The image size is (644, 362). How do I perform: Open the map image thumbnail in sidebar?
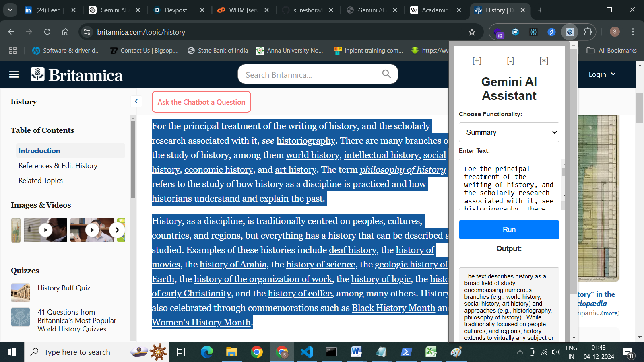tap(16, 230)
